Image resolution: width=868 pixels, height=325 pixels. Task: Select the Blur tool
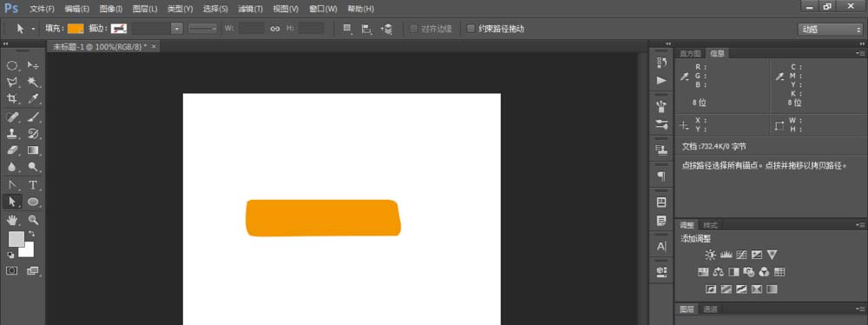[11, 166]
